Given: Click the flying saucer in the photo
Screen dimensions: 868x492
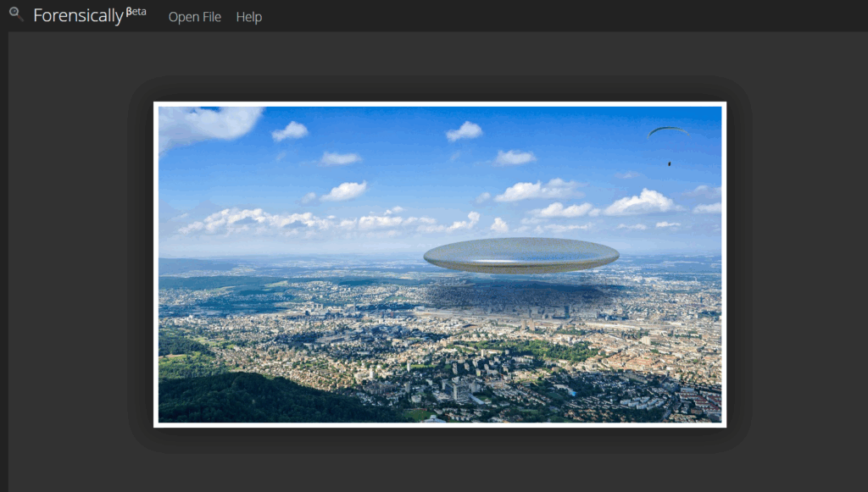Looking at the screenshot, I should pos(520,255).
